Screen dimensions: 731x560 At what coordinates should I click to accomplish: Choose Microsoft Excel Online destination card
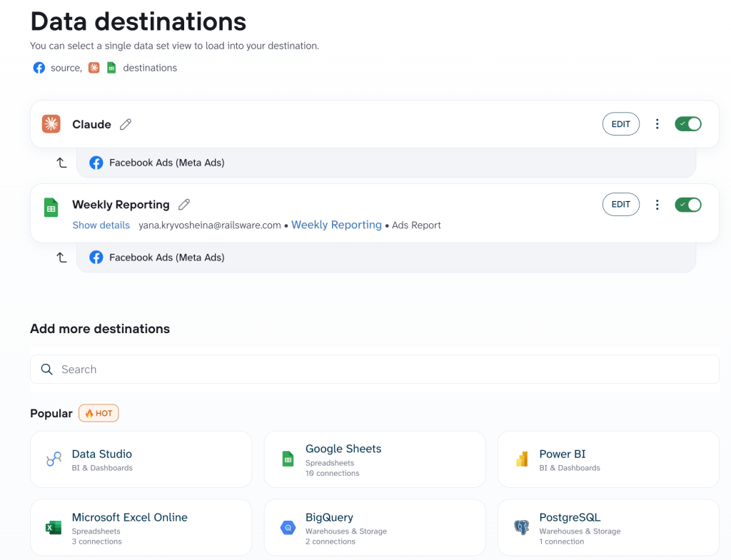(141, 527)
